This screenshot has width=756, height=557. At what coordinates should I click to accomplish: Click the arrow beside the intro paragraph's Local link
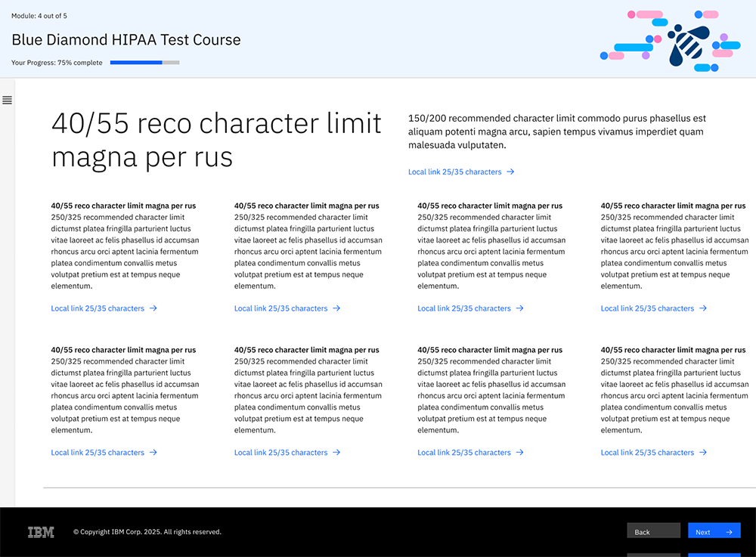click(510, 172)
